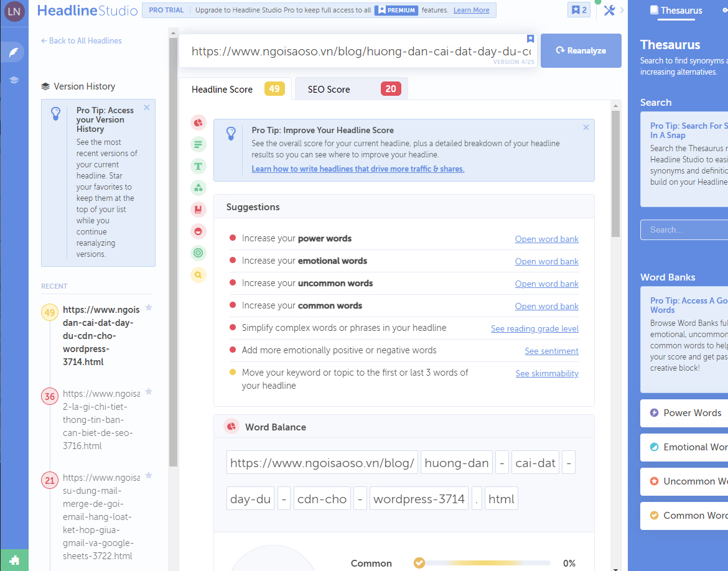Expand the chevron beside the tools icon

tap(622, 11)
